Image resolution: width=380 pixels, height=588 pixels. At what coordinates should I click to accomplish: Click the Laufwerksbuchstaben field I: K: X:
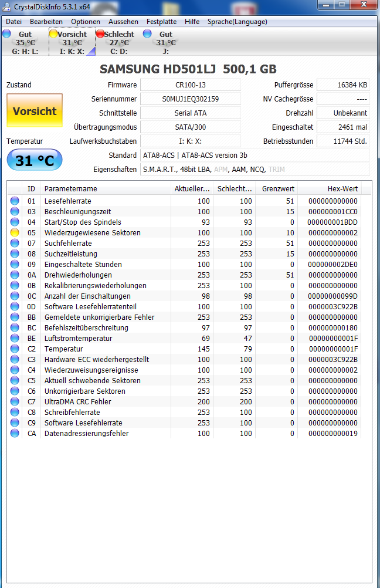pos(191,141)
